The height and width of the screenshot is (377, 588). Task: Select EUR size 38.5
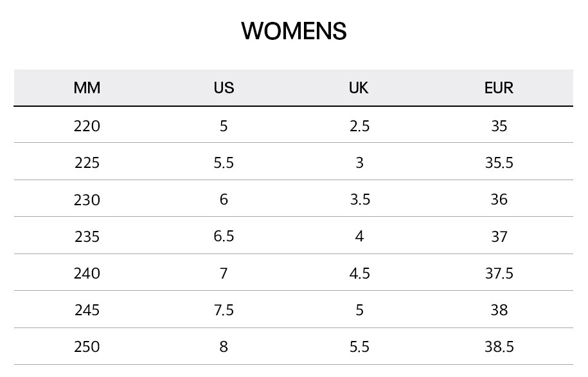pyautogui.click(x=499, y=347)
